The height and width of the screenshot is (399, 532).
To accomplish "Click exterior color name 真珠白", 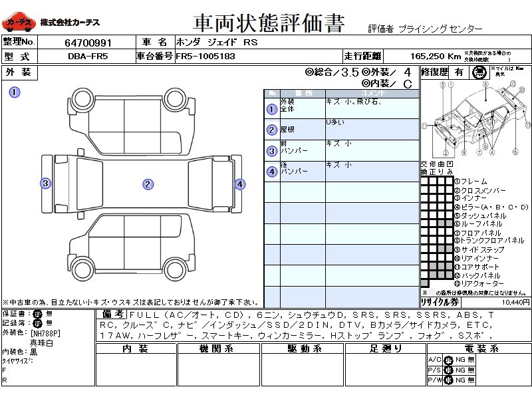I will tap(41, 342).
